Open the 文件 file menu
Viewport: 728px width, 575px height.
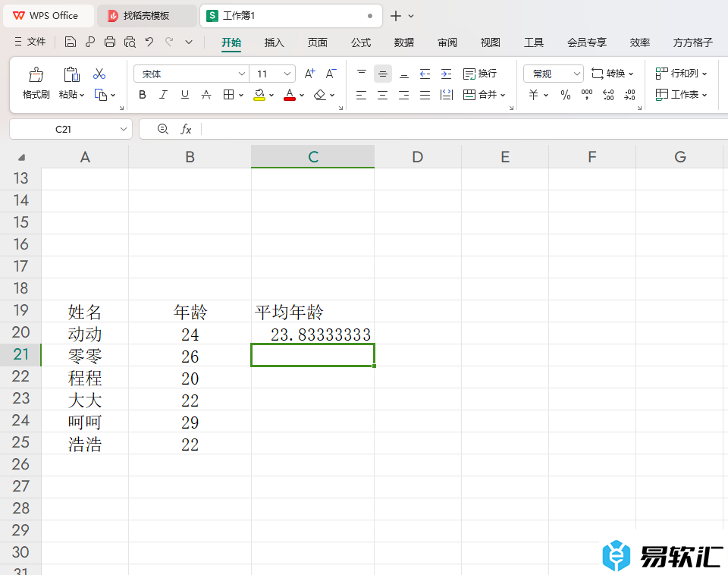click(30, 42)
